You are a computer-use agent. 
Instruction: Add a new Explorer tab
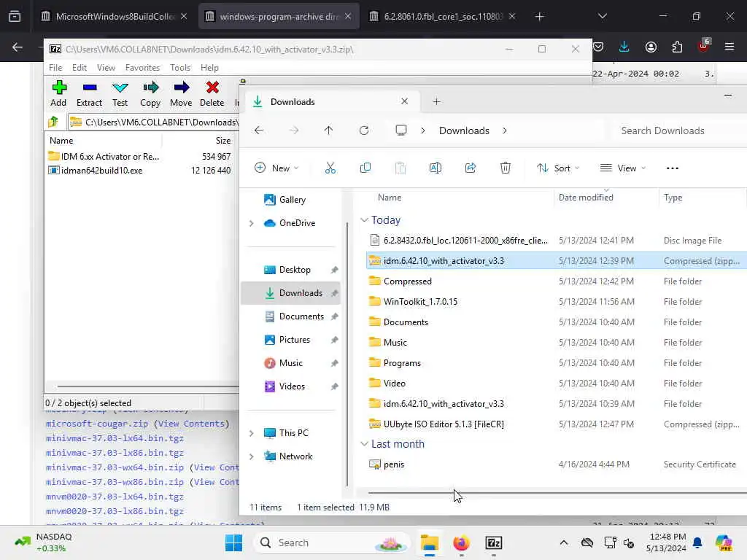(x=436, y=101)
